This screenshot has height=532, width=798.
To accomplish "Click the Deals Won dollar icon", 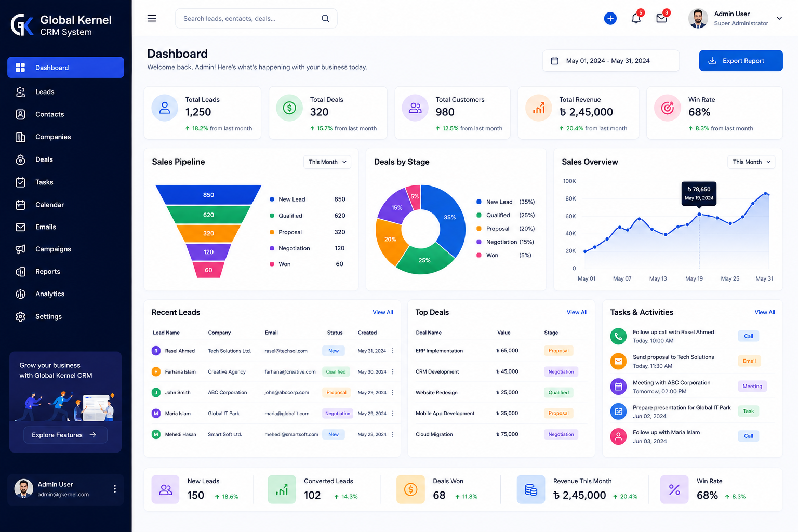I will click(410, 489).
